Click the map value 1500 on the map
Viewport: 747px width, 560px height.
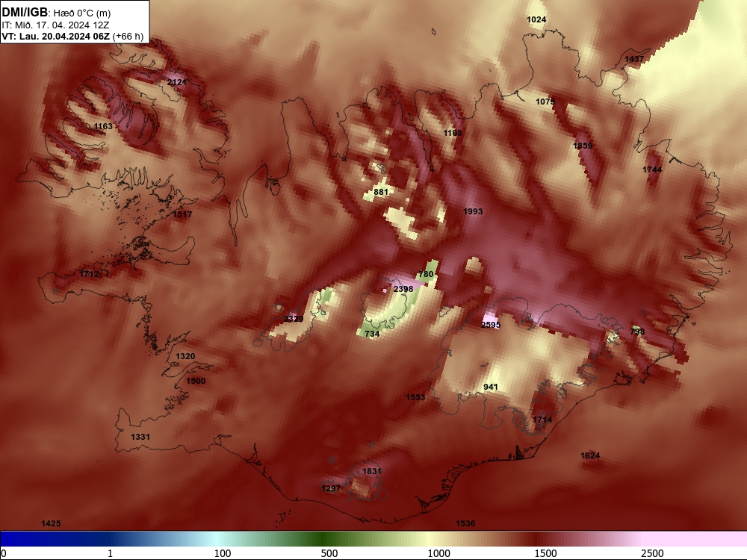[196, 381]
